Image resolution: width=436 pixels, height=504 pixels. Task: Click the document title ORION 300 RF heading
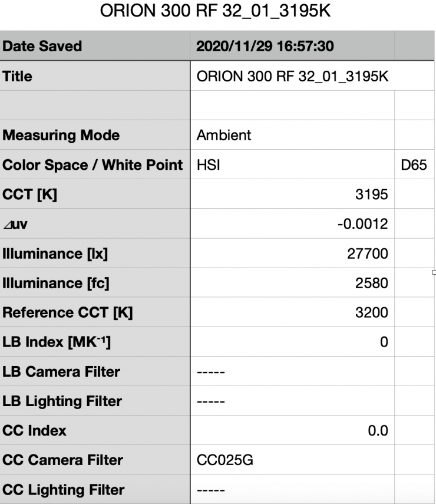click(217, 12)
